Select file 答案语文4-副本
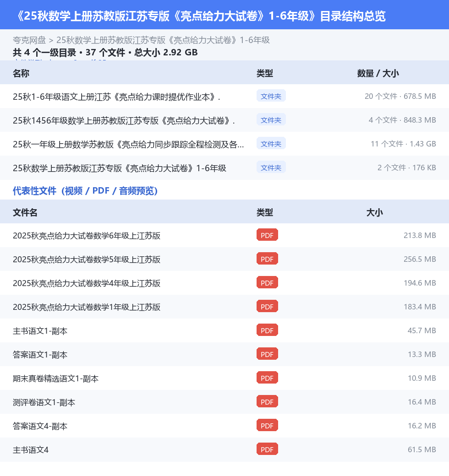Image resolution: width=449 pixels, height=476 pixels. (x=40, y=426)
